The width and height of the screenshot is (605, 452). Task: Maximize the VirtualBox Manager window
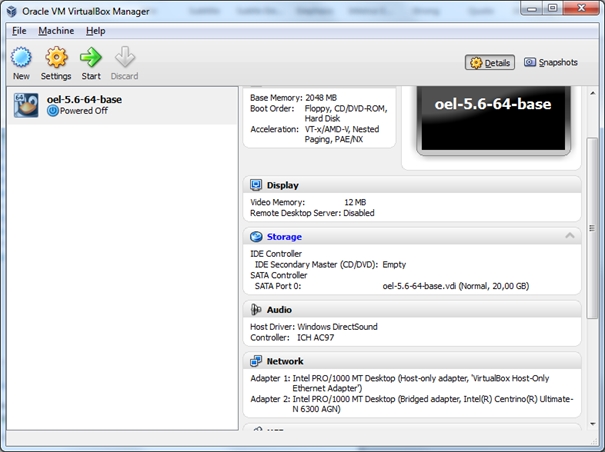pyautogui.click(x=553, y=8)
